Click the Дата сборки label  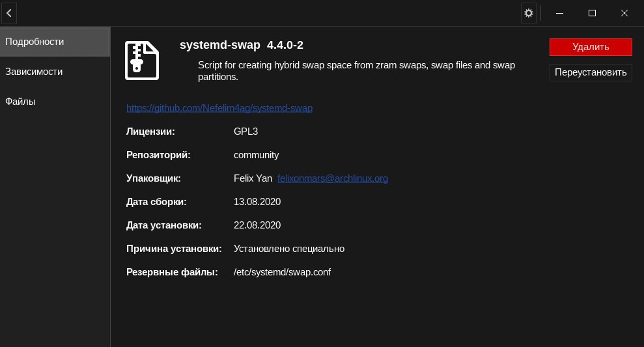[156, 202]
